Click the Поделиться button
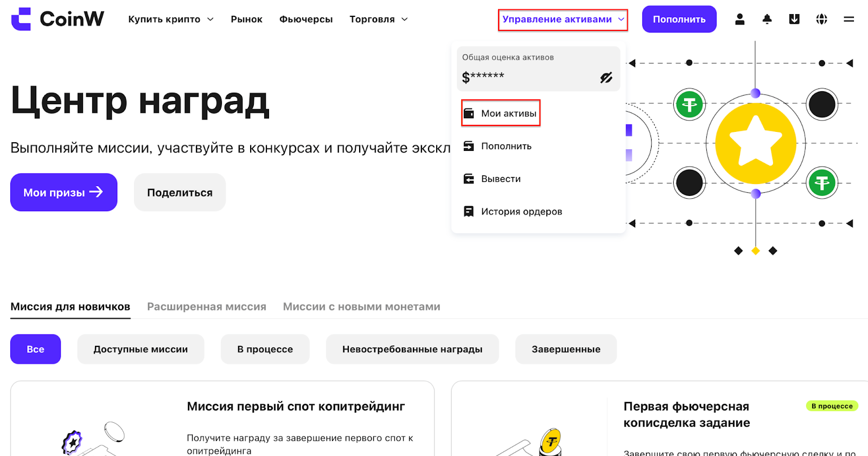 [x=180, y=192]
